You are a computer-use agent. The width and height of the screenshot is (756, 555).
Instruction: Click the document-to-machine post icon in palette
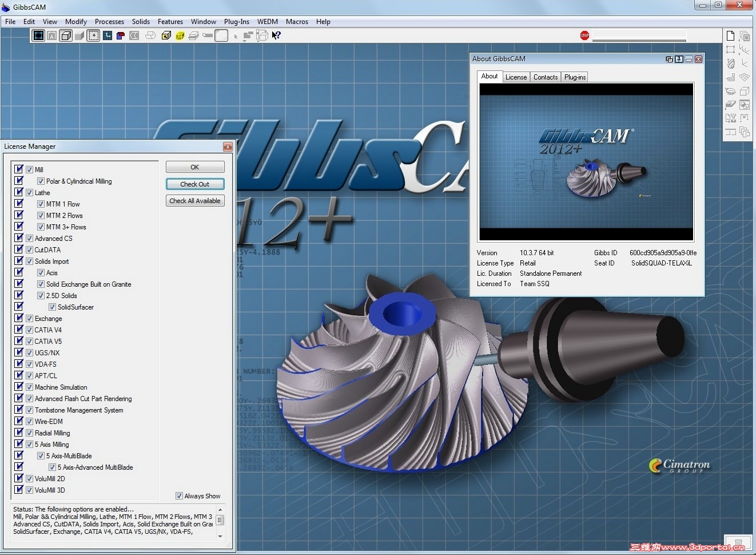tap(730, 118)
